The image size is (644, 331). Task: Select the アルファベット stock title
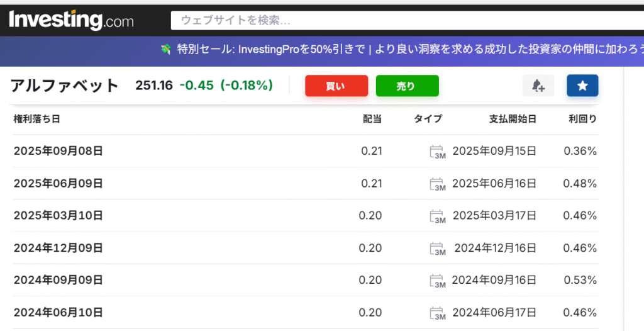tap(65, 86)
